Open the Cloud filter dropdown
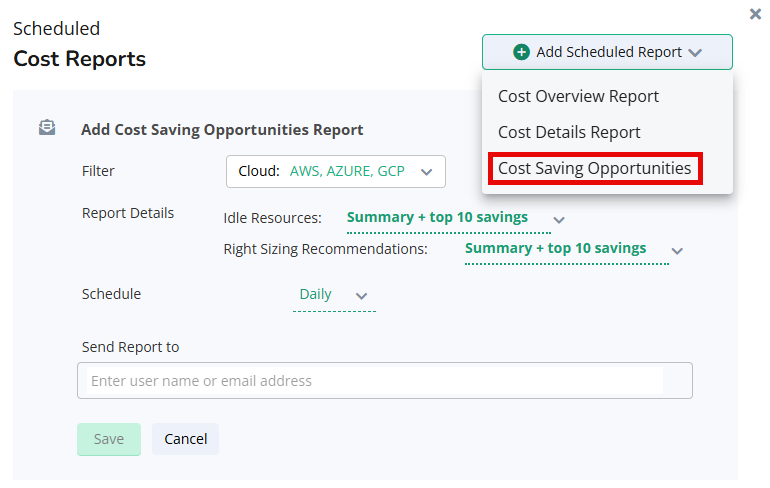The height and width of the screenshot is (488, 770). [336, 171]
